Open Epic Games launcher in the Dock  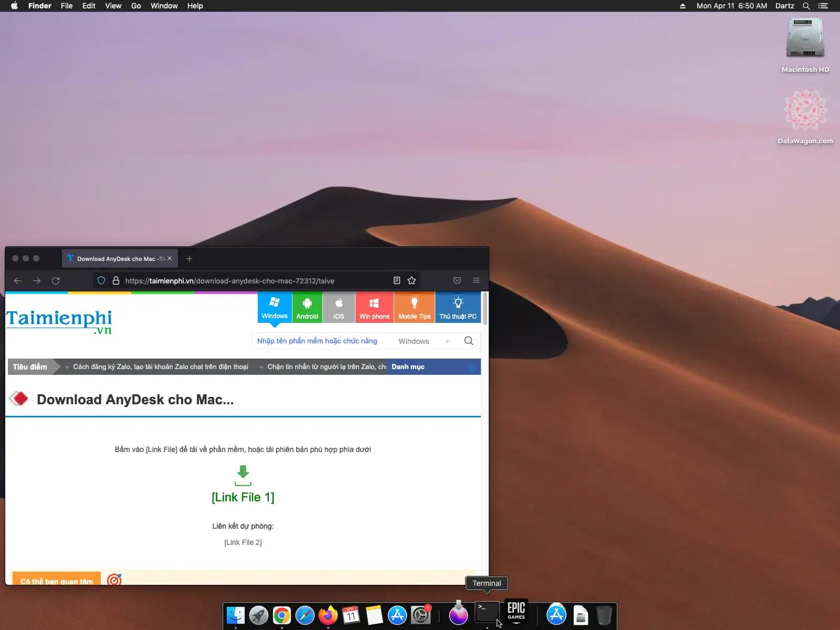516,612
